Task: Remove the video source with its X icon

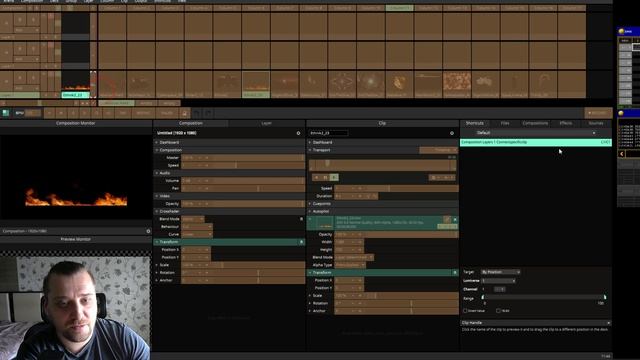Action: [455, 220]
